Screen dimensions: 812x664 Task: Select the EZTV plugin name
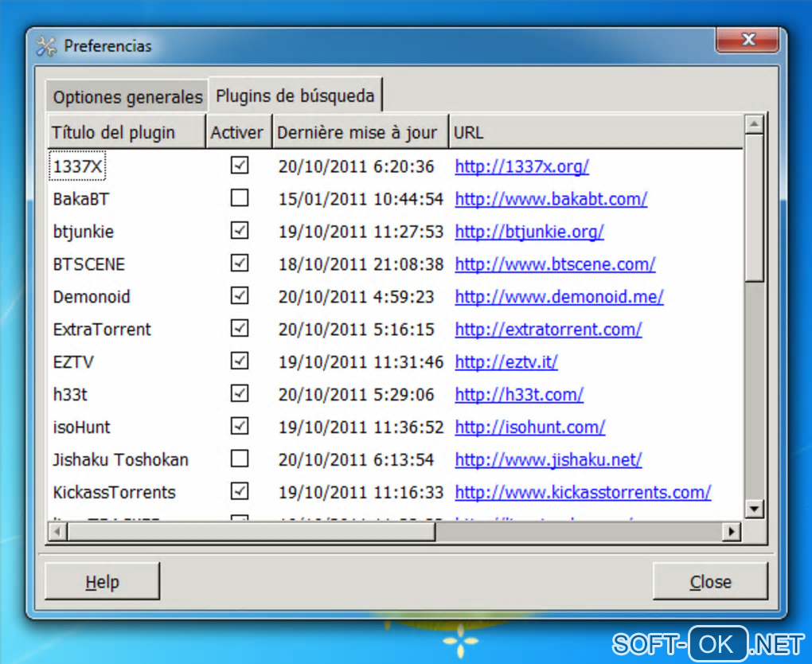click(x=73, y=362)
